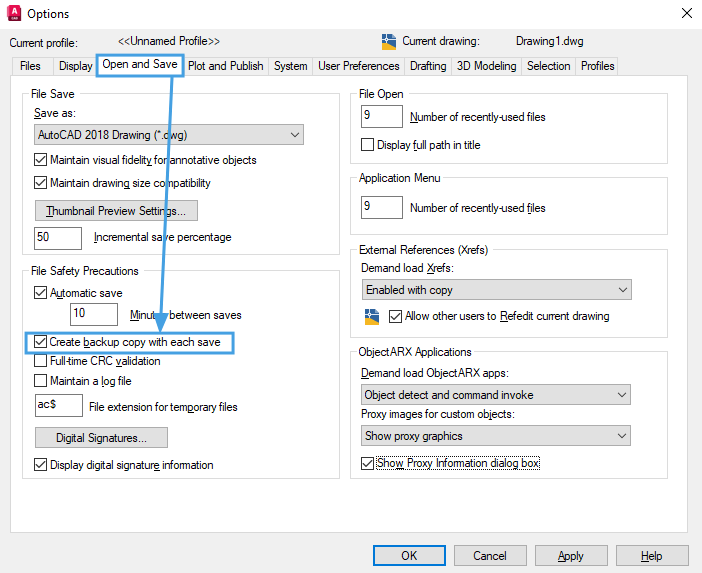Open the User Preferences tab
Viewport: 702px width, 573px height.
pyautogui.click(x=359, y=66)
